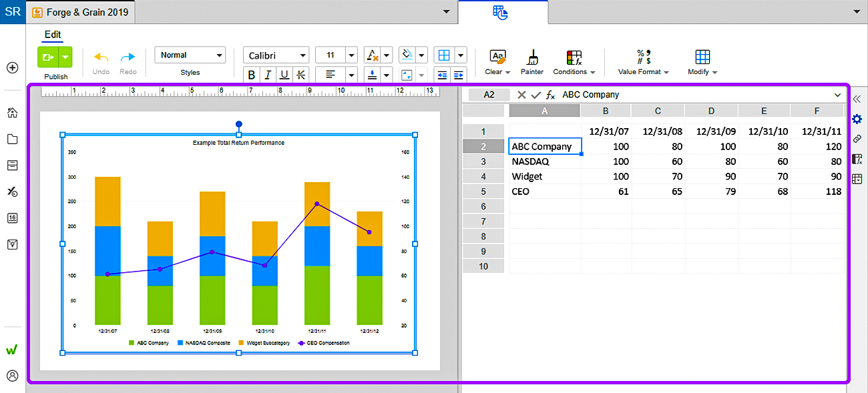
Task: Click the data table icon in right panel
Action: coord(857,179)
